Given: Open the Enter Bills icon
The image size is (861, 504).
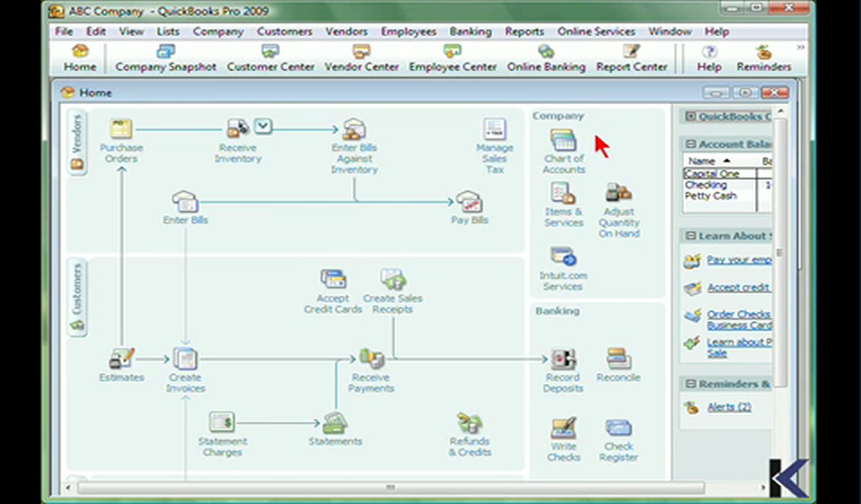Looking at the screenshot, I should [185, 202].
